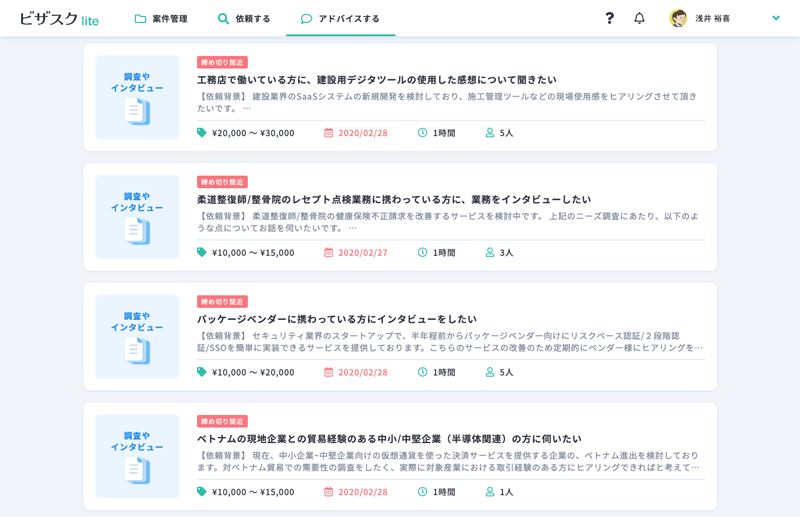Click the clock icon in ベトナム card
This screenshot has width=800, height=517.
pos(422,491)
